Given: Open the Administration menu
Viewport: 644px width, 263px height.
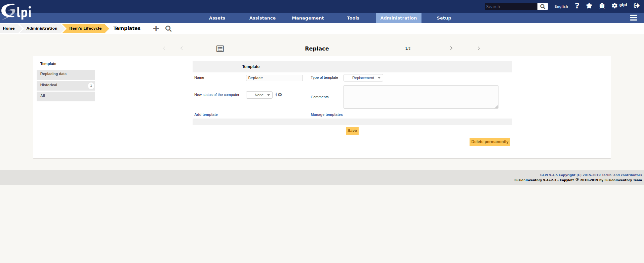Looking at the screenshot, I should tap(398, 18).
